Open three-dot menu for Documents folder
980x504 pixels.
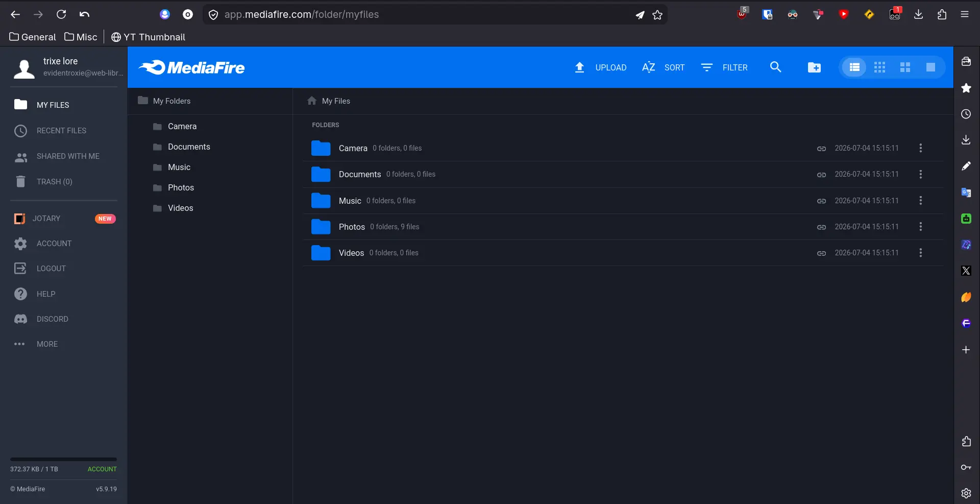tap(920, 174)
